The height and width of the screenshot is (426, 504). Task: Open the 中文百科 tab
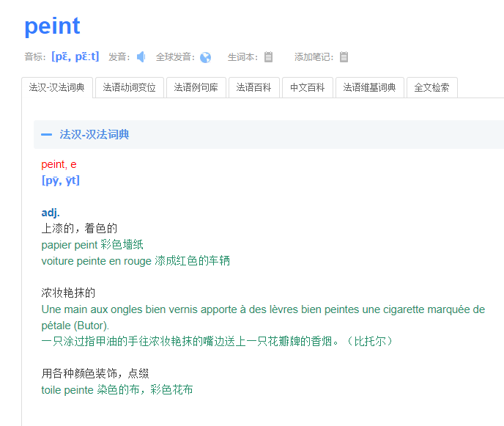(x=307, y=88)
